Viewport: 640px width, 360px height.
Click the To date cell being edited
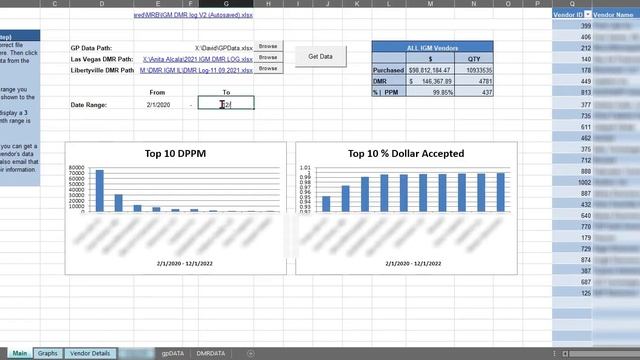(226, 103)
